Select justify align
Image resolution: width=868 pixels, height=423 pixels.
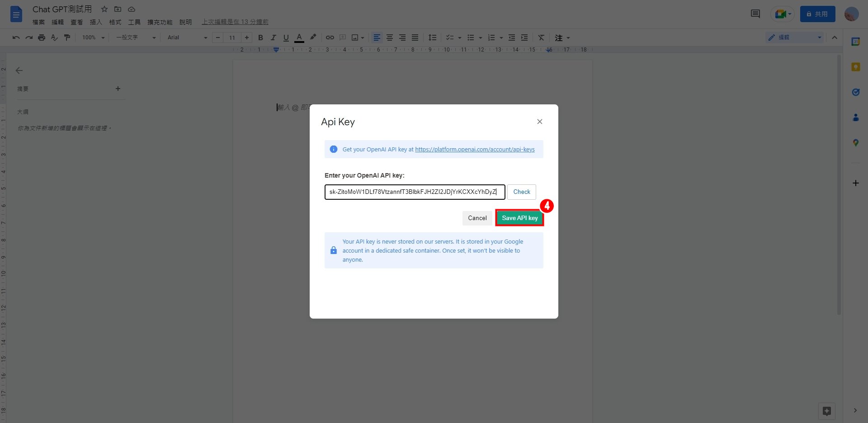(415, 38)
